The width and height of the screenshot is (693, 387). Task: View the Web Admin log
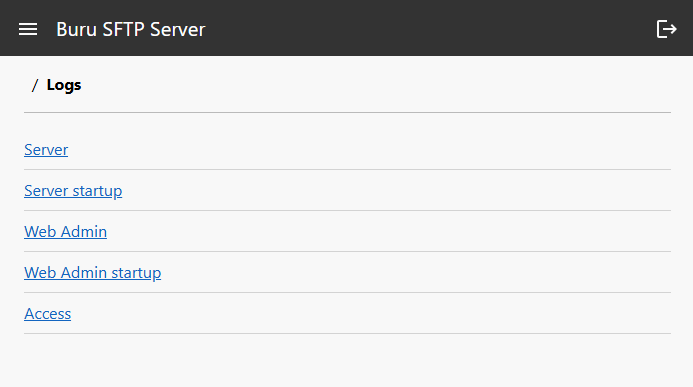click(65, 231)
